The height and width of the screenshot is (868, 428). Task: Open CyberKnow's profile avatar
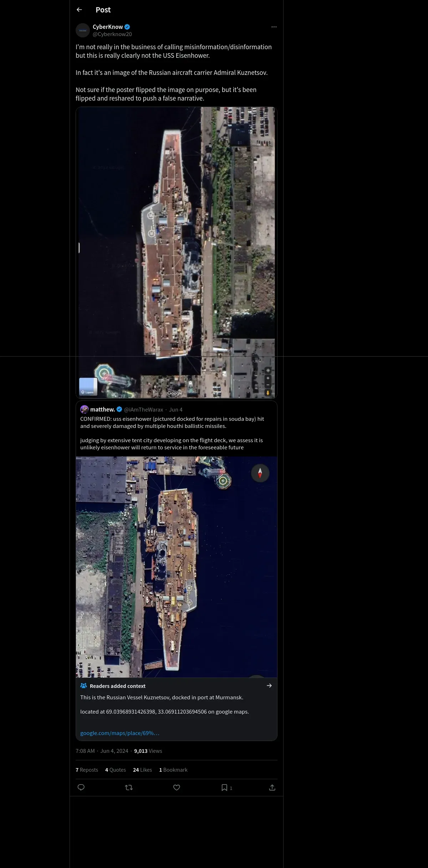(x=82, y=30)
